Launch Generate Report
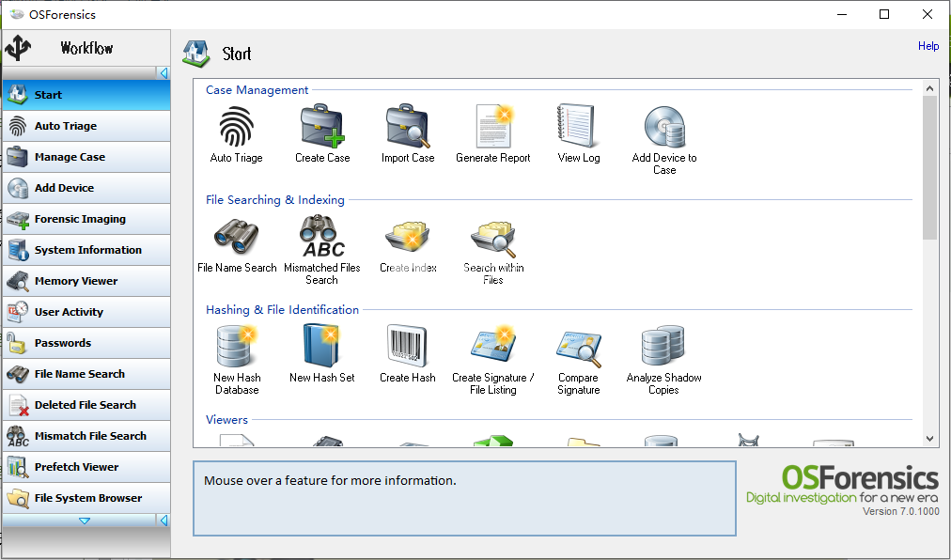The height and width of the screenshot is (560, 951). (x=493, y=134)
